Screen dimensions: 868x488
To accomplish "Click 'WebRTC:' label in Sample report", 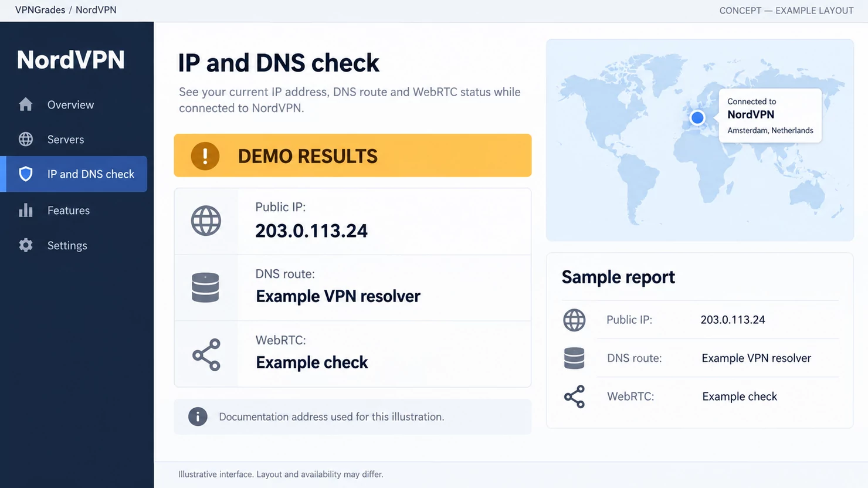I will tap(630, 396).
